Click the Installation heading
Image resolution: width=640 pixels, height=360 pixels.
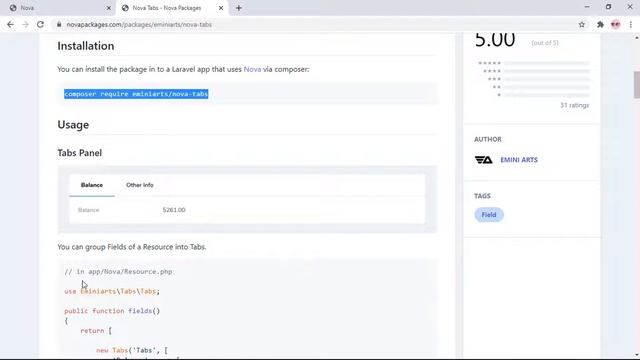86,46
